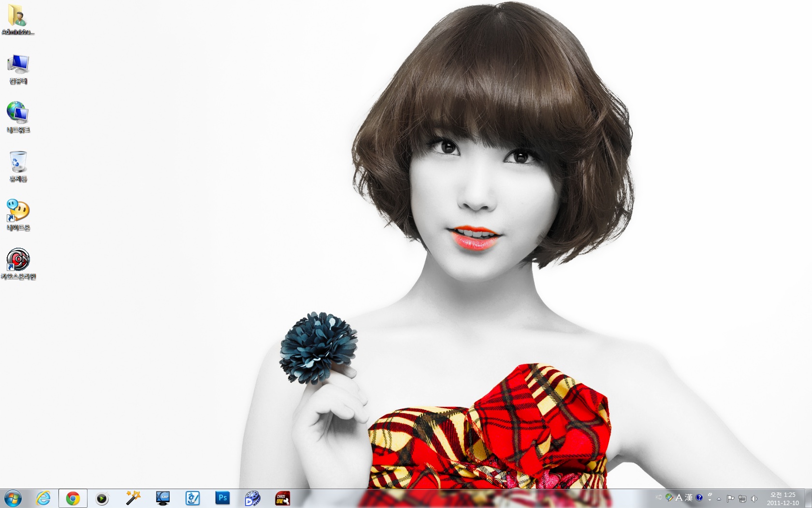This screenshot has height=508, width=812.
Task: Select the Recycle Bin (휴지통) desktop icon
Action: coord(18,166)
